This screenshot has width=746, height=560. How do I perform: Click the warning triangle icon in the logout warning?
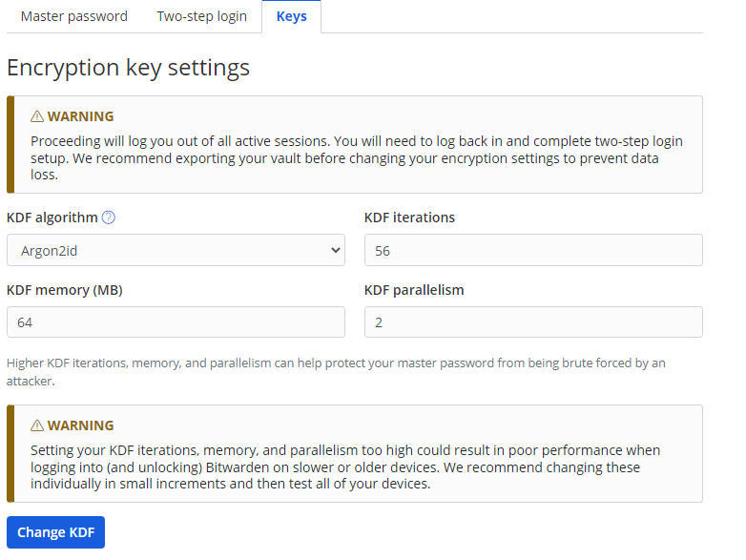click(37, 116)
